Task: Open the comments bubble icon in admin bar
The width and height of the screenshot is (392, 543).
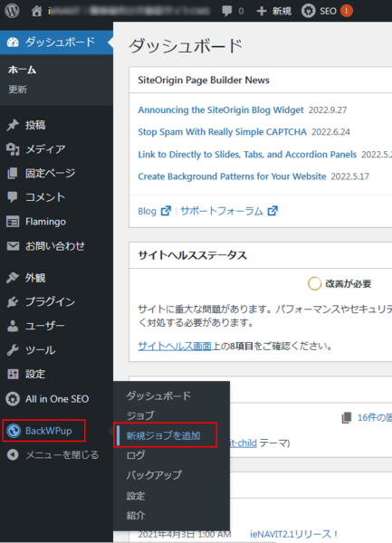Action: pyautogui.click(x=227, y=11)
